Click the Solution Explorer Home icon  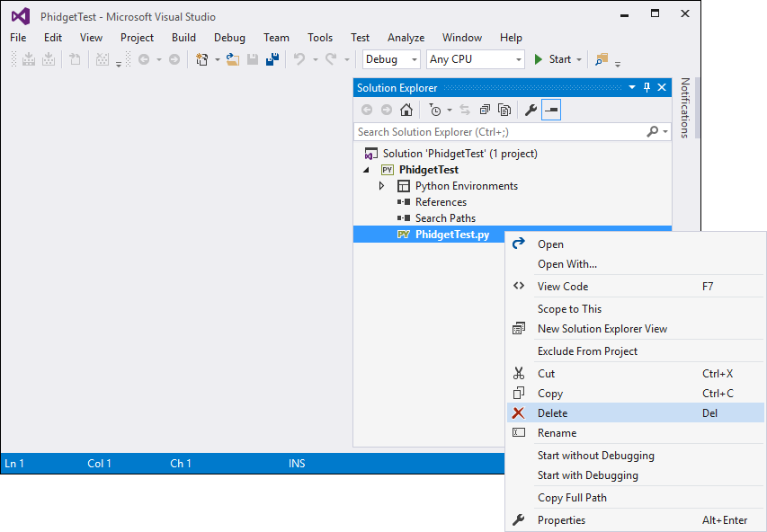pos(406,110)
